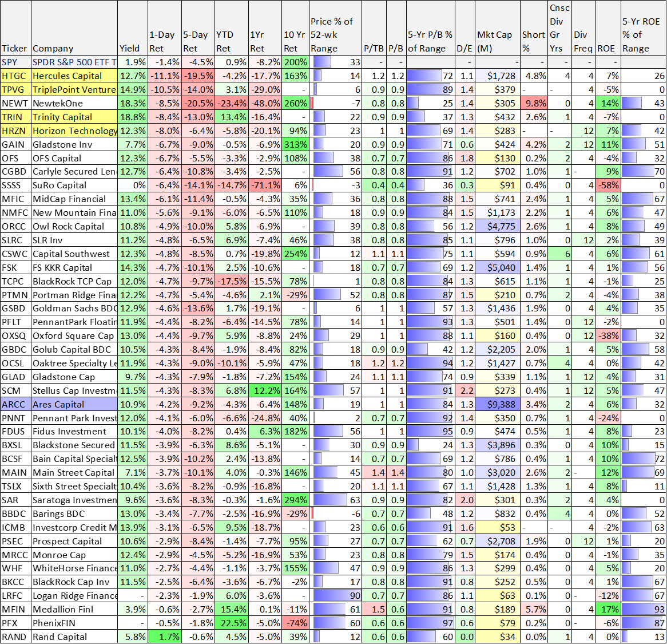Click the CGBD ticker cell

pyautogui.click(x=15, y=172)
